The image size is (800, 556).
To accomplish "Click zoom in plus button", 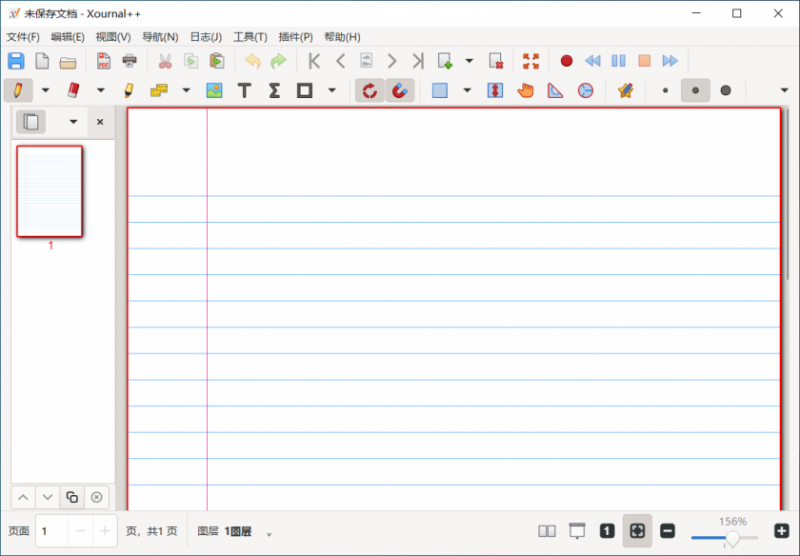I will click(x=781, y=531).
